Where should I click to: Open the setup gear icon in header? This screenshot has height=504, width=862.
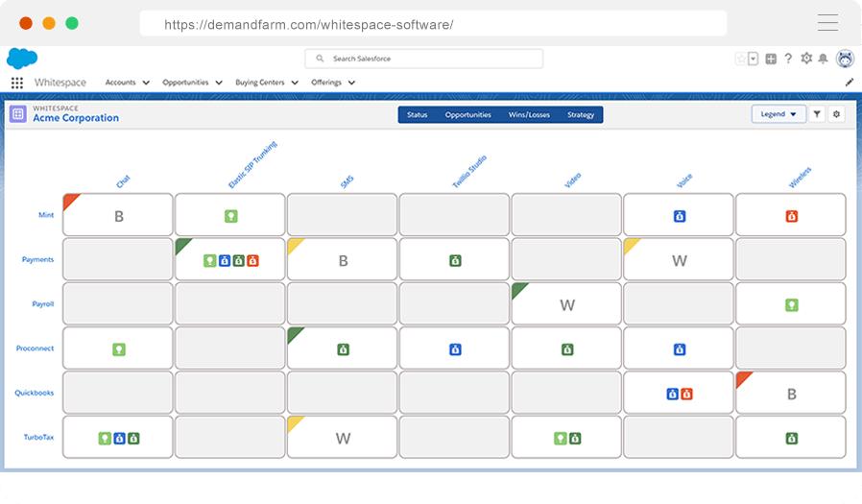(x=806, y=59)
